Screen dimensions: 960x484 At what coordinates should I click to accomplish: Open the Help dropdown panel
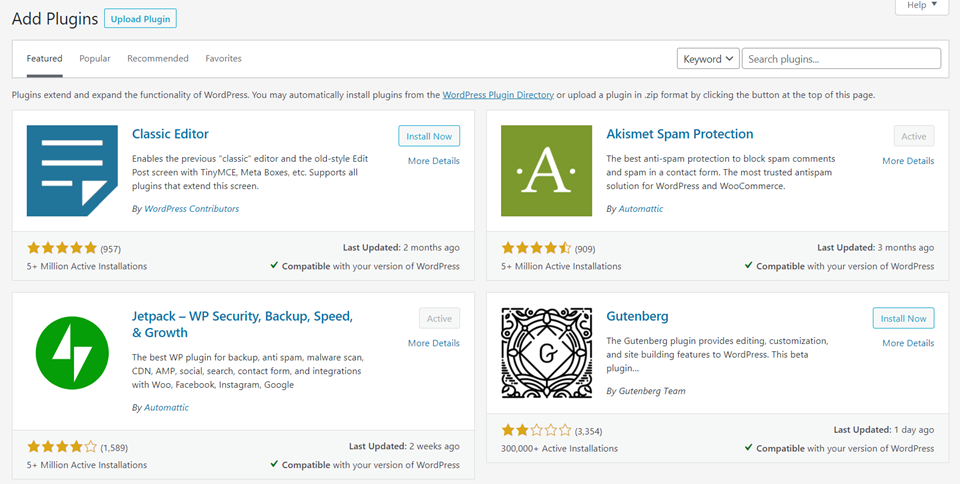pyautogui.click(x=921, y=6)
